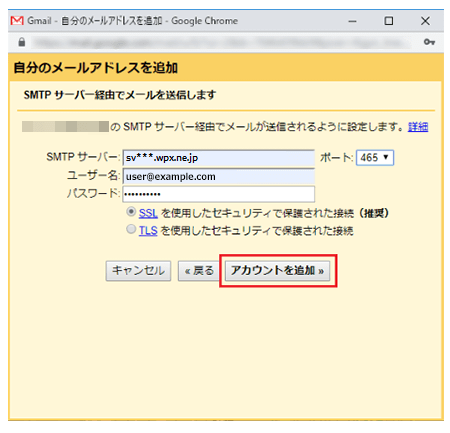The width and height of the screenshot is (450, 433).
Task: Select the SSL secured connection radio button
Action: pos(131,212)
